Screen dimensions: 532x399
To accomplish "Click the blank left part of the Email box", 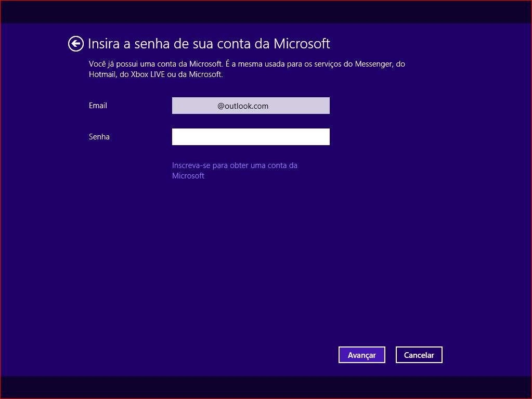I will pyautogui.click(x=193, y=106).
